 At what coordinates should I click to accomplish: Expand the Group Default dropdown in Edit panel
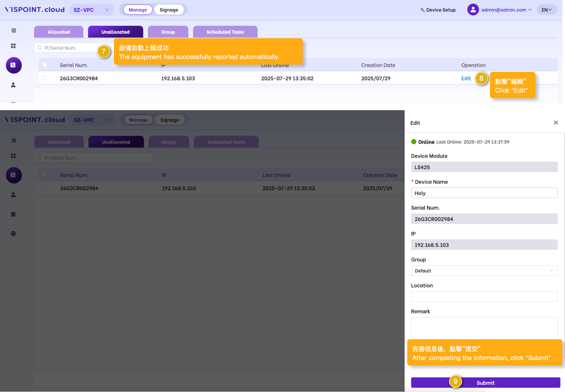coord(484,270)
